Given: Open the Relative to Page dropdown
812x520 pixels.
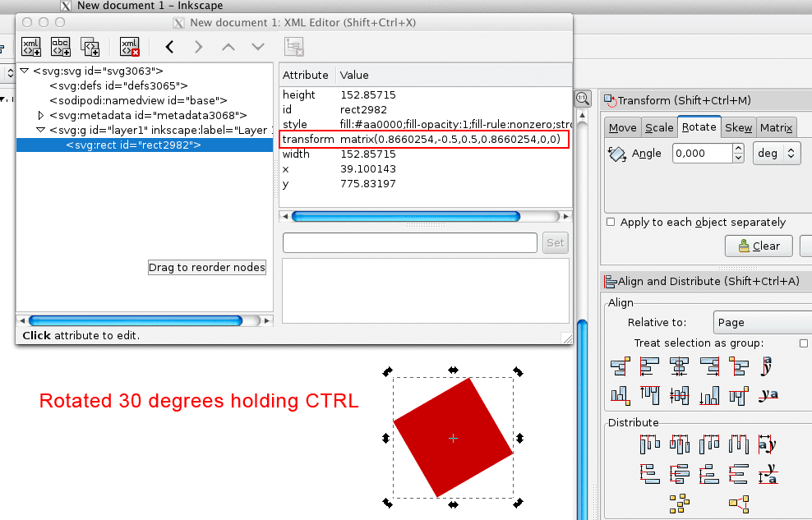Looking at the screenshot, I should pyautogui.click(x=760, y=323).
